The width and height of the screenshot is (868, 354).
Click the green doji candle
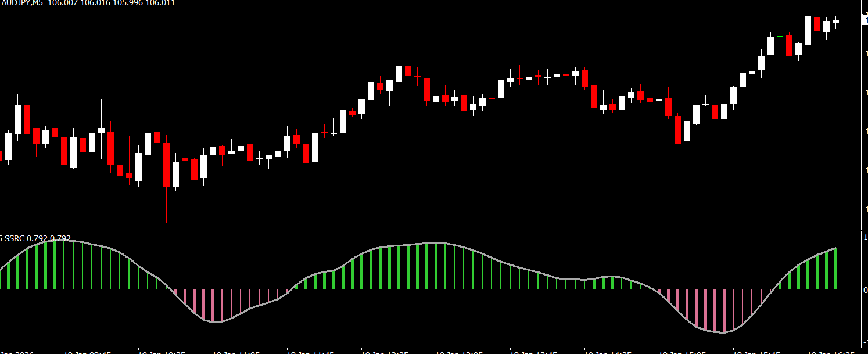pyautogui.click(x=780, y=37)
